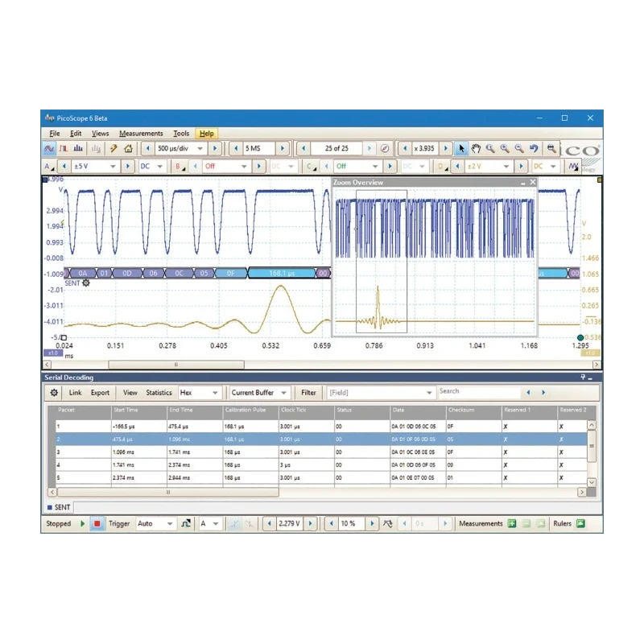Start capture with green play icon
This screenshot has height=644, width=644.
(x=83, y=524)
